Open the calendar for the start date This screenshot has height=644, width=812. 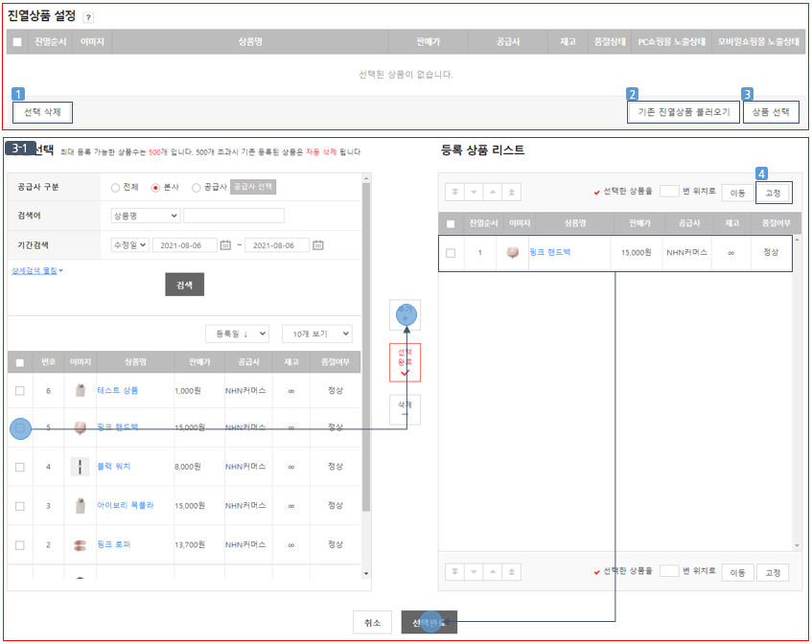click(x=225, y=245)
